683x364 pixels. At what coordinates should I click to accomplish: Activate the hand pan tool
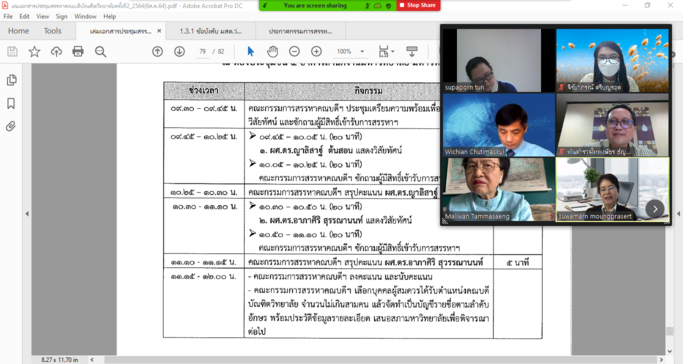coord(273,51)
